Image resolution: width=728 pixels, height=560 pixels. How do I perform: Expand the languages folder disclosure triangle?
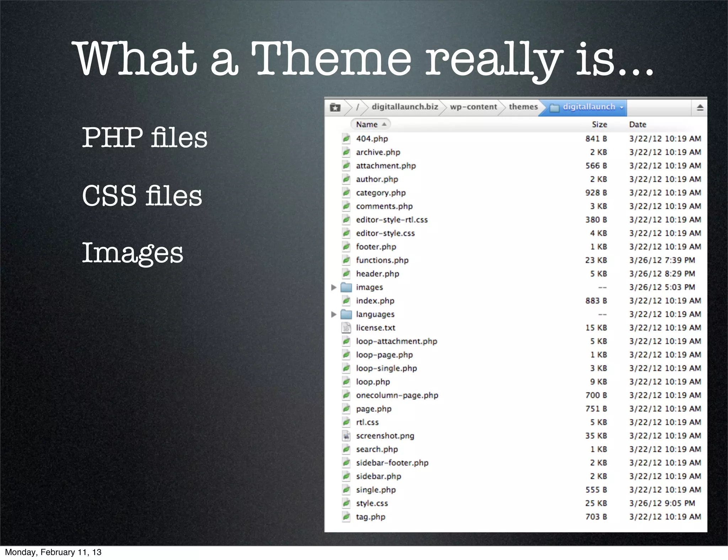333,314
